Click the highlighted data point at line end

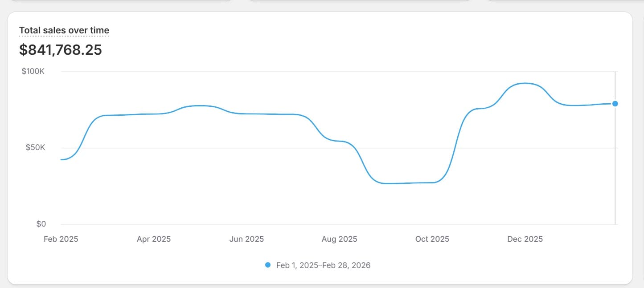coord(615,104)
